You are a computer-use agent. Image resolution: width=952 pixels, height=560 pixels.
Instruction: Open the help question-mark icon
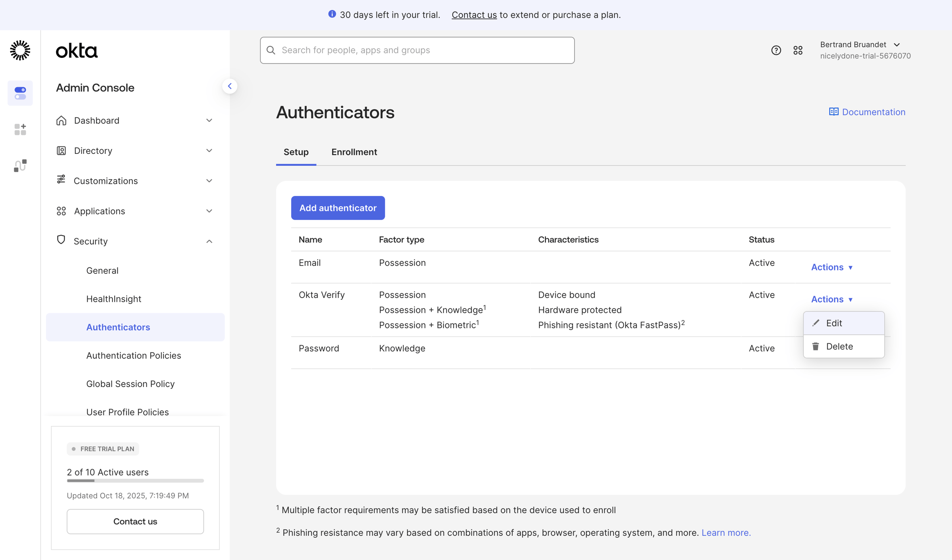click(776, 50)
